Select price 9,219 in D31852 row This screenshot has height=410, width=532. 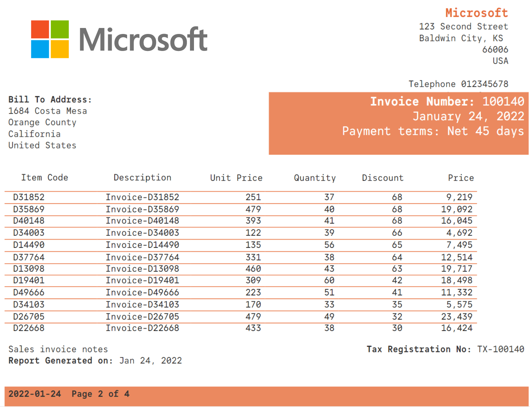point(459,197)
